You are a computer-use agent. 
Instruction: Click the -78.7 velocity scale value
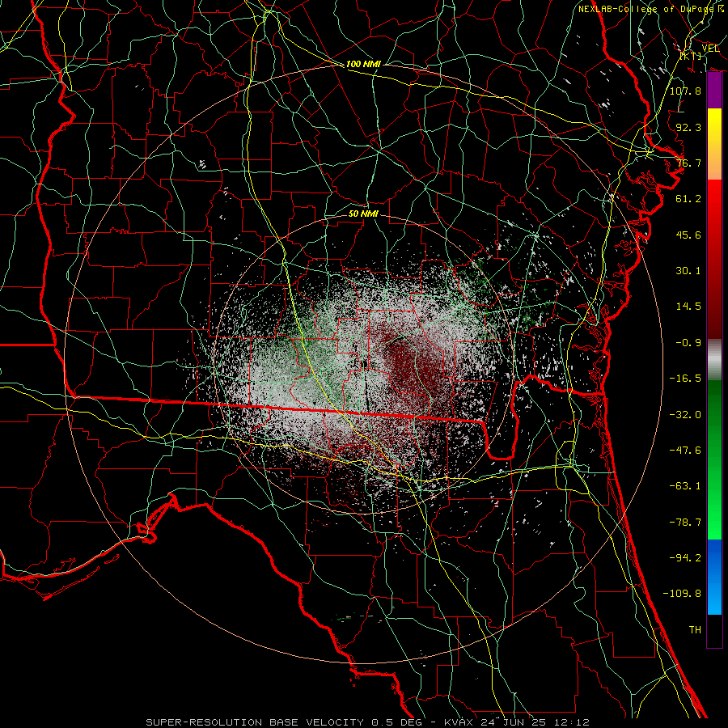pos(685,523)
